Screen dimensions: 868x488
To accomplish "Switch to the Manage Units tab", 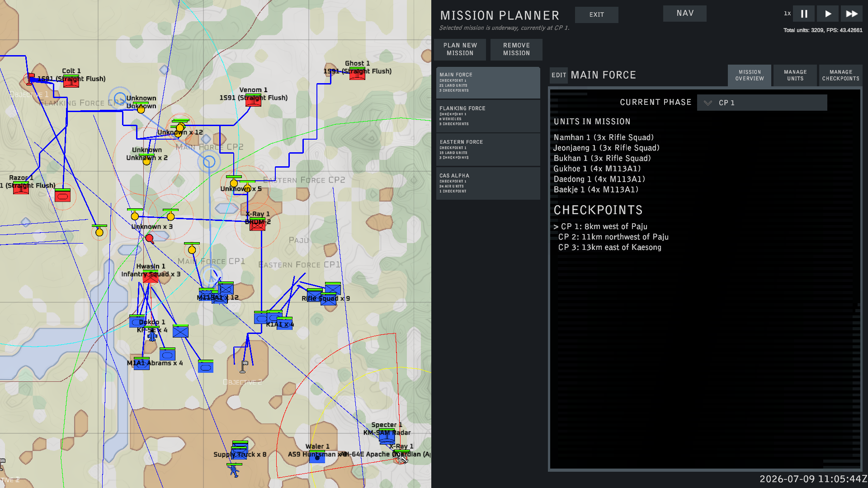I will 795,75.
